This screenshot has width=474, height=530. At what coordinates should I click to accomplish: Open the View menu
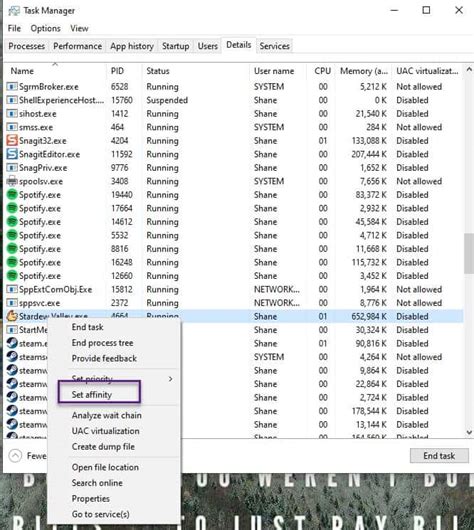(79, 28)
